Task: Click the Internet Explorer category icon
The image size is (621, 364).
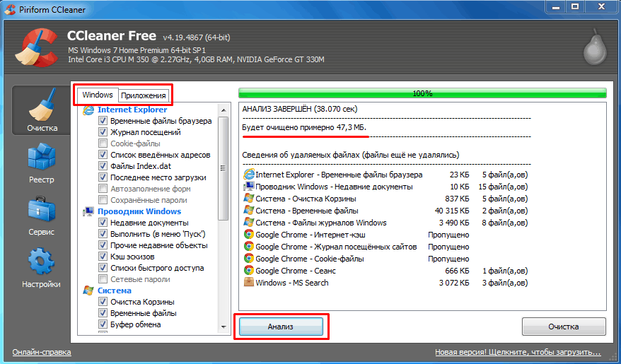Action: pyautogui.click(x=88, y=110)
